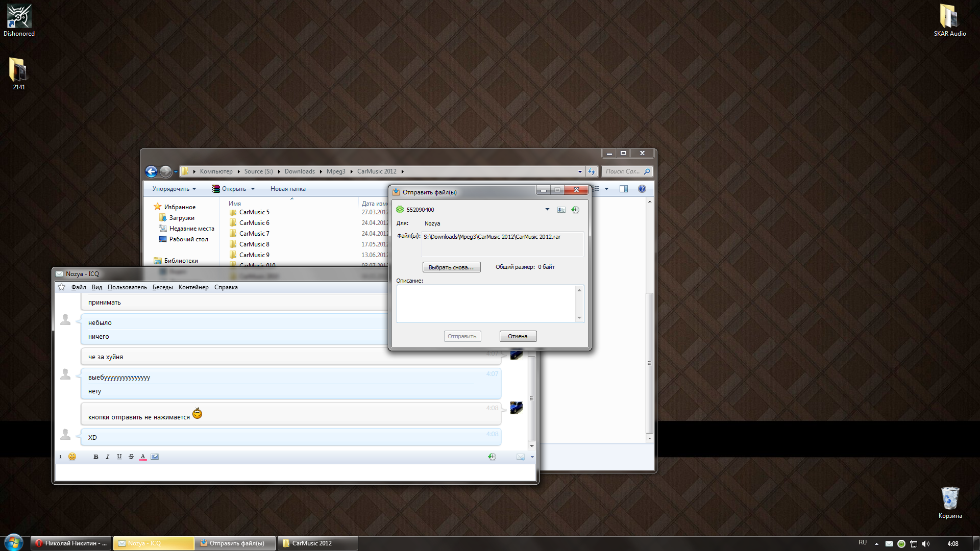The image size is (980, 551).
Task: Click the volume icon in the system tray
Action: click(926, 544)
